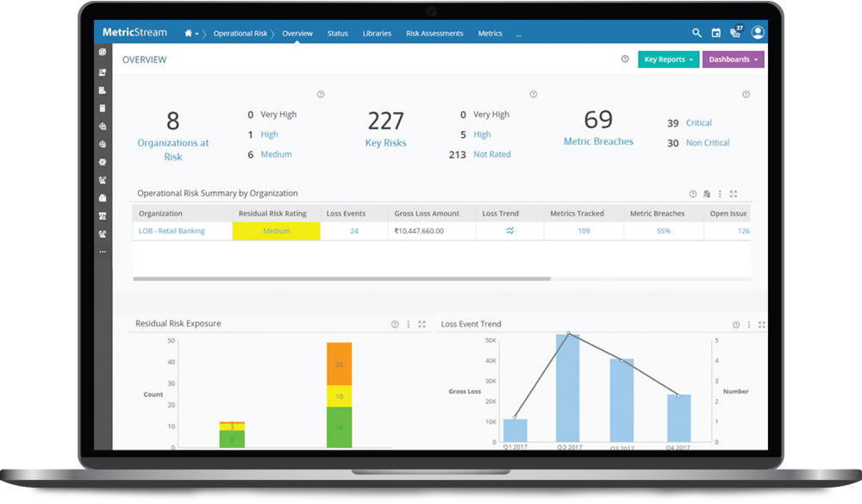Click the help icon above the Key Risks breakdown
The width and height of the screenshot is (862, 504).
(x=534, y=95)
